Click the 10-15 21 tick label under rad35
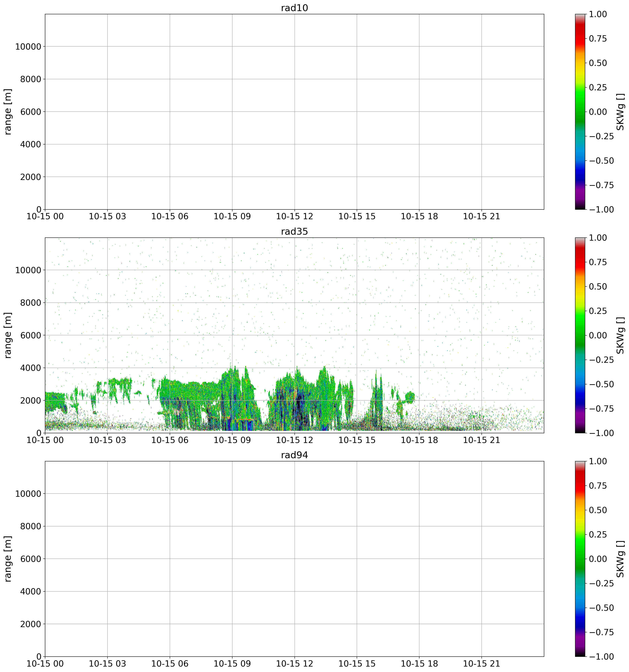 point(481,440)
